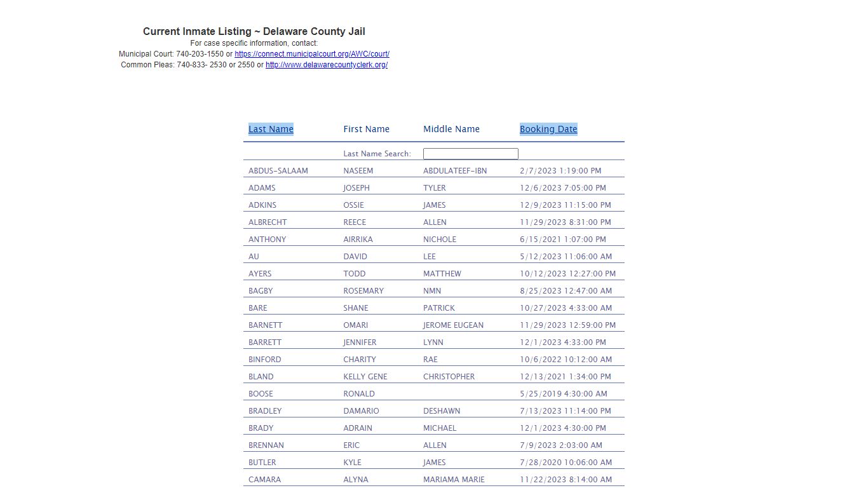The height and width of the screenshot is (488, 868).
Task: Click booking date 5/25/2019 4:30:00 AM
Action: pos(564,394)
